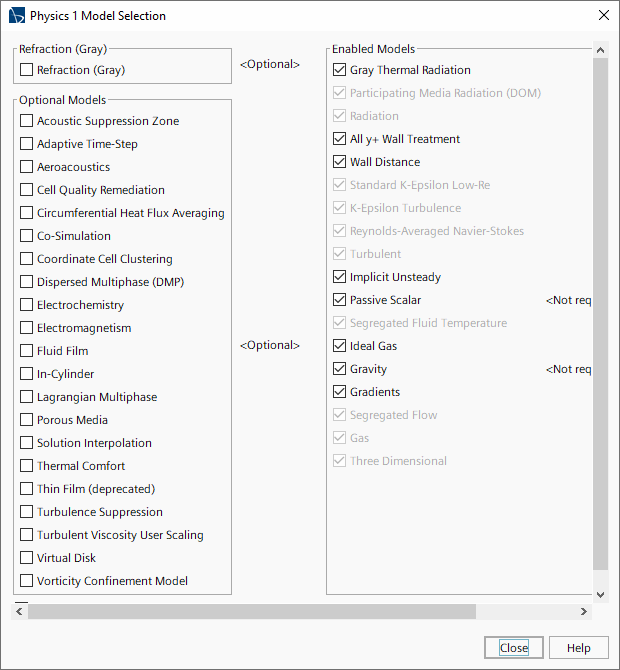620x670 pixels.
Task: Enable Lagrangian Multiphase model
Action: [27, 397]
